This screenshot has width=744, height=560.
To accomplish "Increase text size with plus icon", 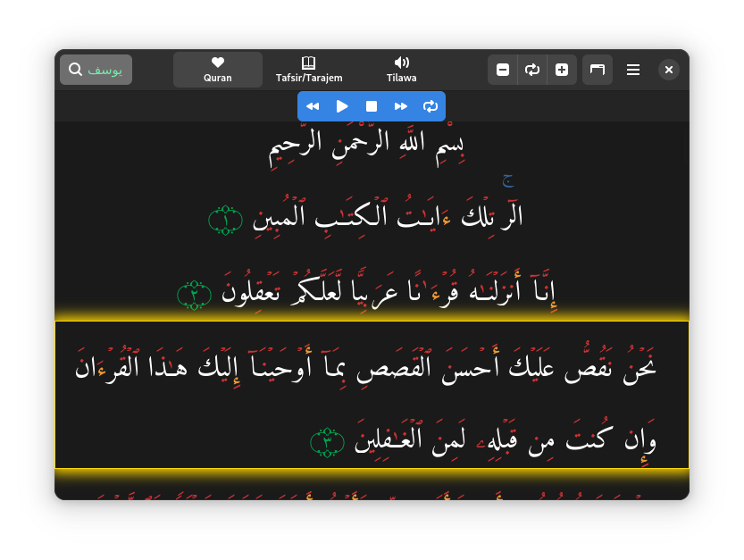I will (562, 70).
